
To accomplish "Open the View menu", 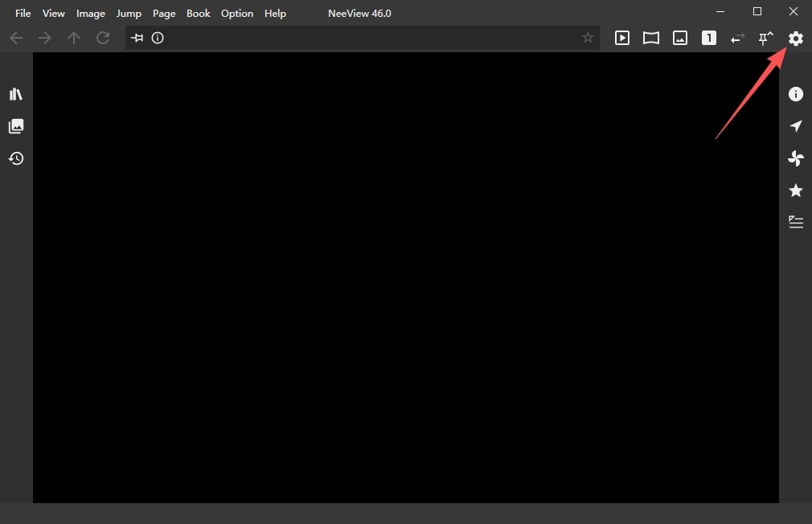I will [x=53, y=14].
